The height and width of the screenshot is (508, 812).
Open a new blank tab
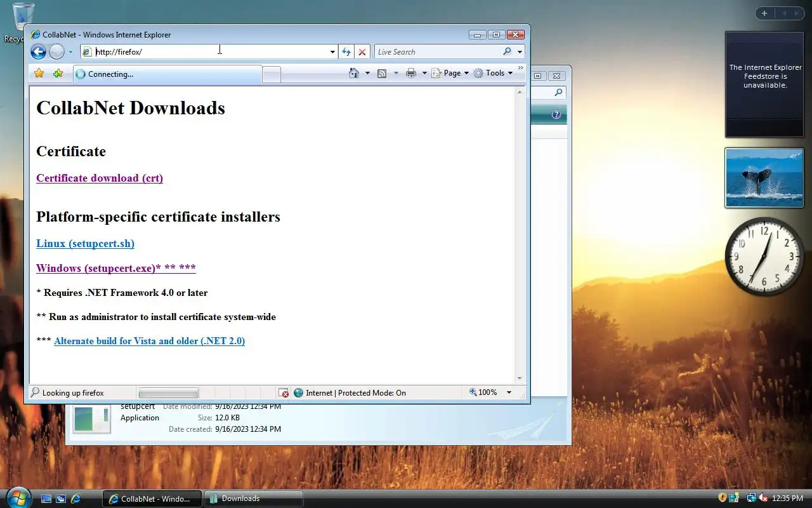click(272, 74)
